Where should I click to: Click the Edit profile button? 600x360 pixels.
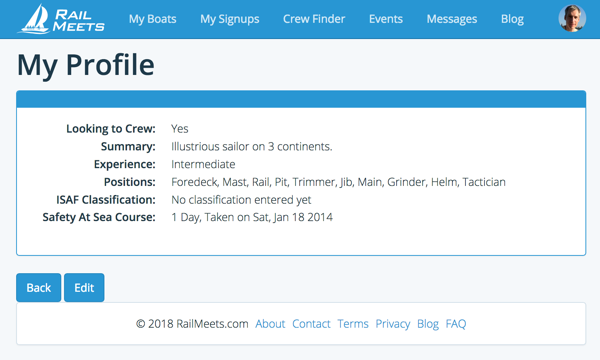click(x=84, y=288)
